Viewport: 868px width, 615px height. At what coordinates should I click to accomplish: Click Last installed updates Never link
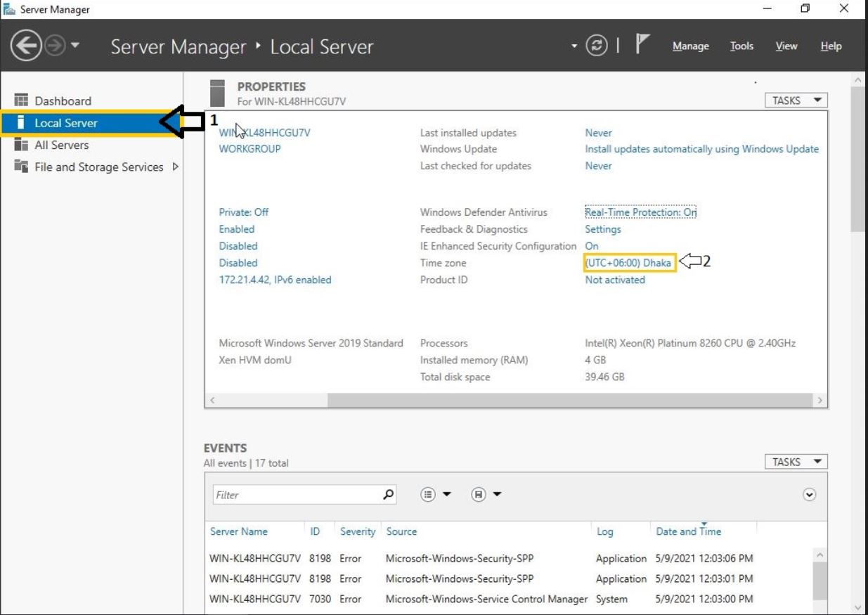click(x=598, y=133)
